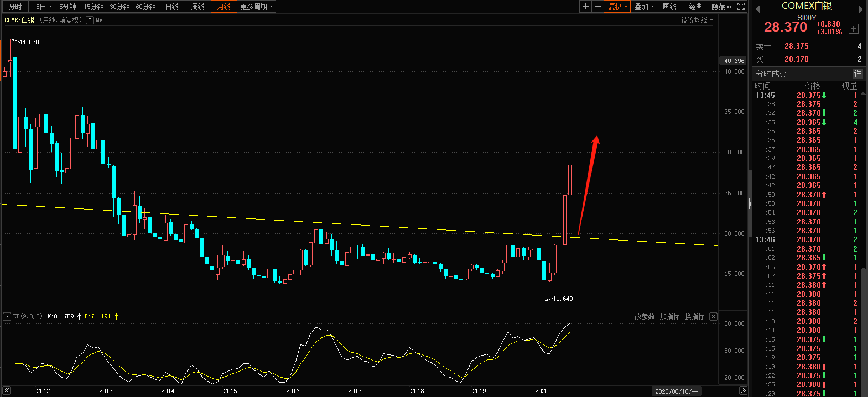The image size is (868, 397).
Task: Click help icon beside KD indicator
Action: coord(7,316)
